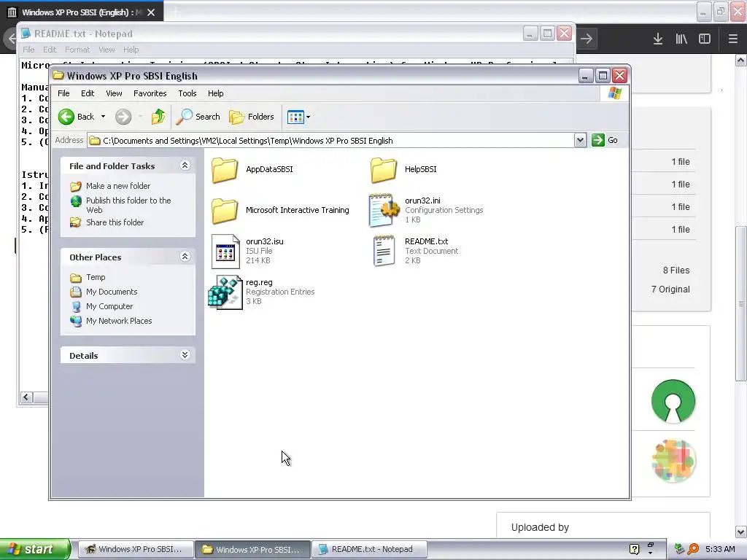Click the 8 Files text on webpage
This screenshot has height=560, width=747.
point(676,270)
